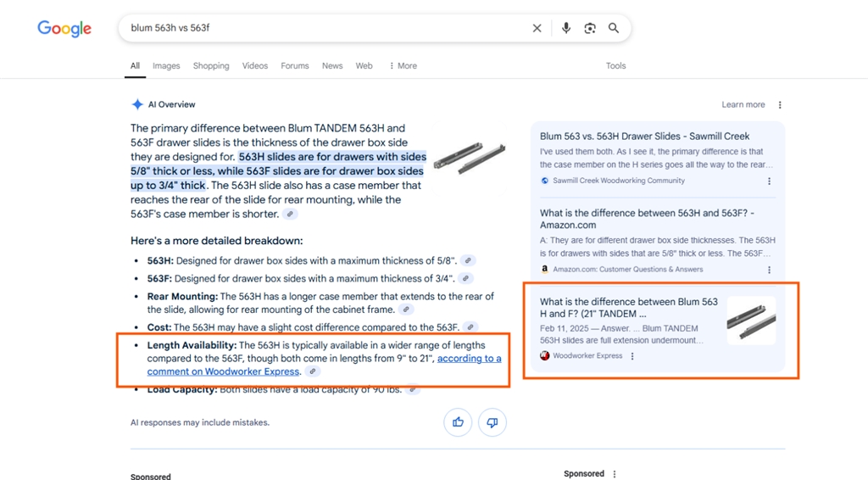Switch to the Images tab
The height and width of the screenshot is (480, 868).
[166, 65]
